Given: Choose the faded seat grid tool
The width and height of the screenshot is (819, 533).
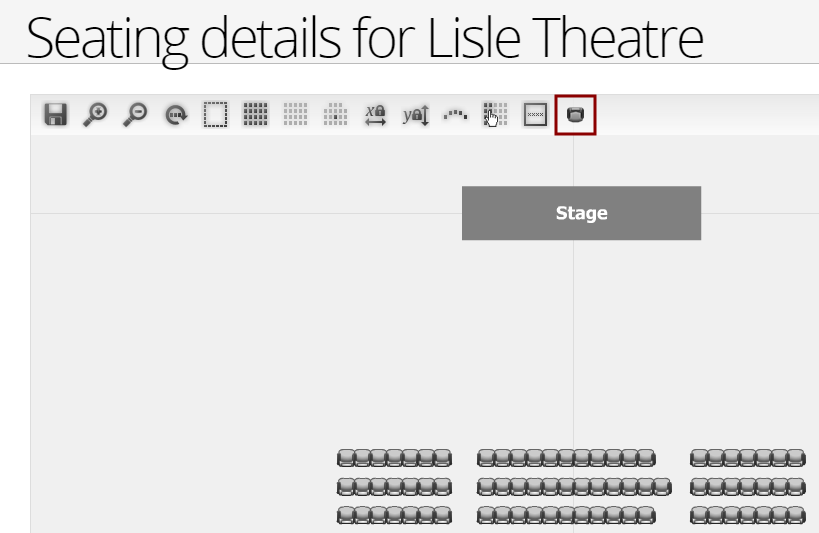Looking at the screenshot, I should coord(295,114).
